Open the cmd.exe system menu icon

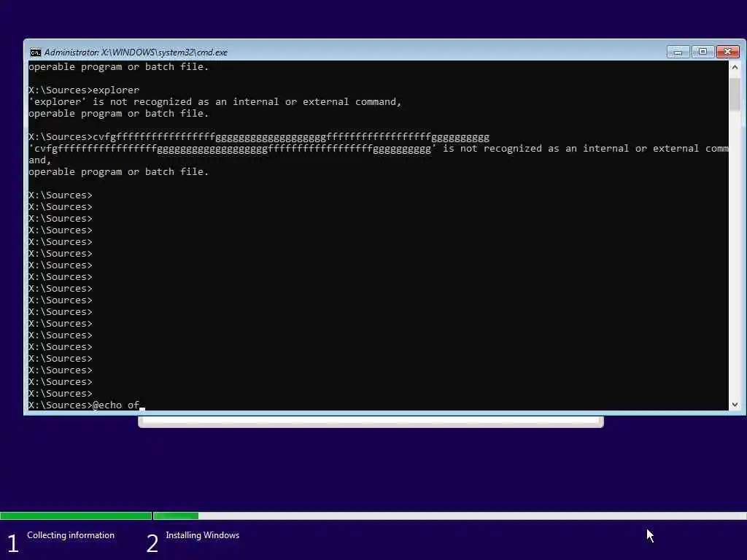(35, 52)
